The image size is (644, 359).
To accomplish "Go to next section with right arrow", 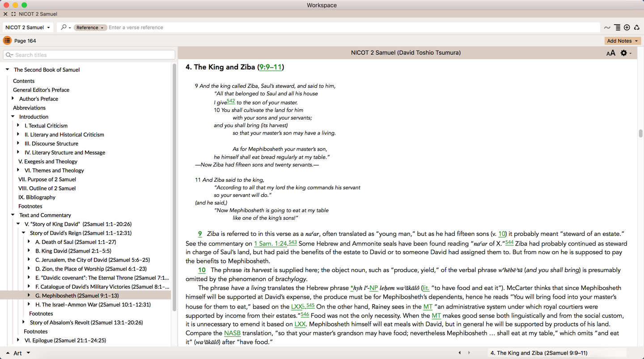I will tap(469, 353).
